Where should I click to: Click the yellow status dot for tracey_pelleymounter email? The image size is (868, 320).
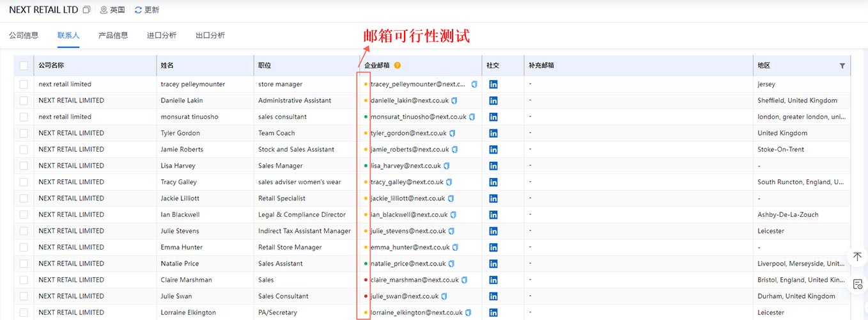pos(366,84)
